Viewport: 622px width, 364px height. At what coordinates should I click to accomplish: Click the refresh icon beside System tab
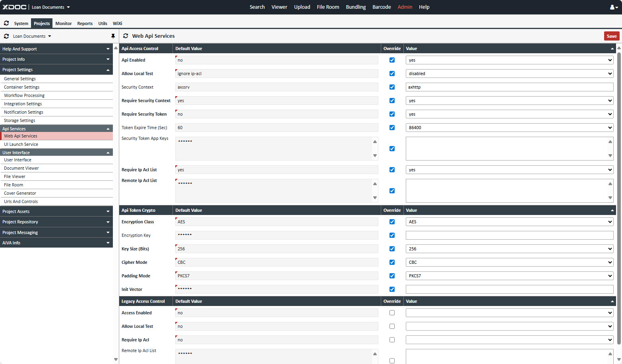coord(6,23)
